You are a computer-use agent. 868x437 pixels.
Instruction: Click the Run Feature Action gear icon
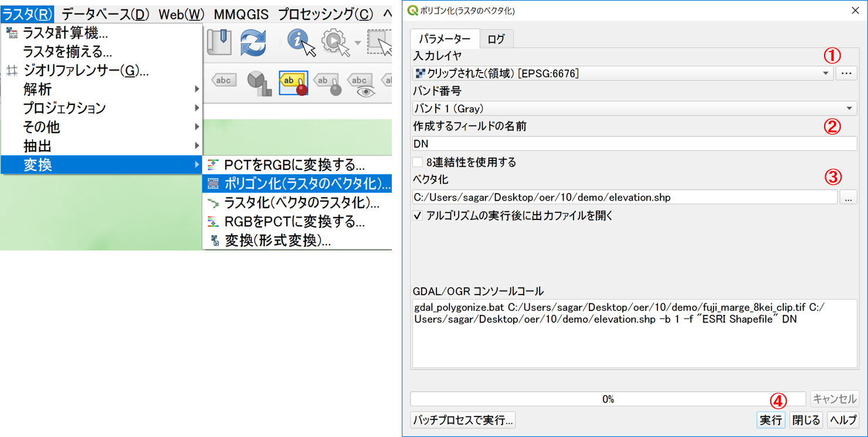point(335,42)
